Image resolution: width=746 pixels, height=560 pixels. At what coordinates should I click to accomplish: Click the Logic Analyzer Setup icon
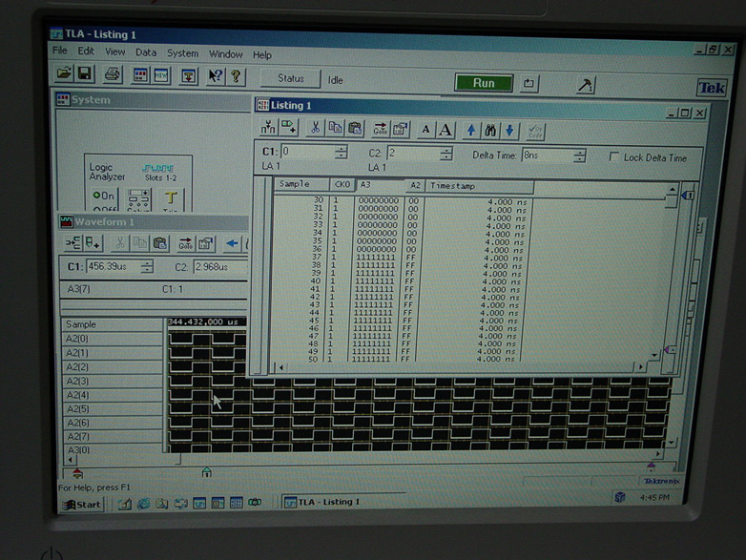pos(138,199)
